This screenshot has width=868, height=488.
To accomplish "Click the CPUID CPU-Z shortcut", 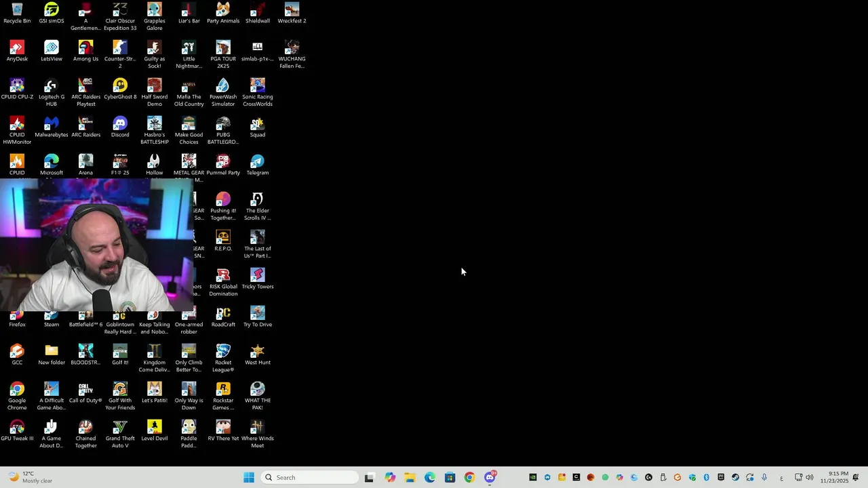I will pyautogui.click(x=17, y=89).
